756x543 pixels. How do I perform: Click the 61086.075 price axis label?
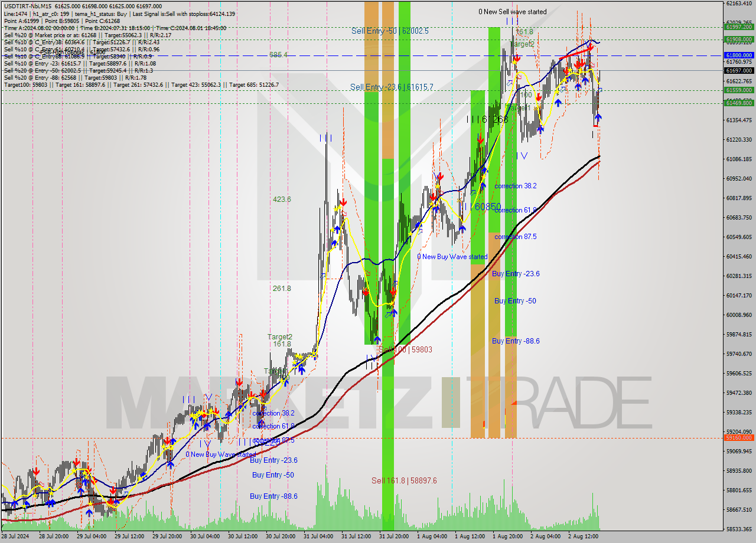739,159
